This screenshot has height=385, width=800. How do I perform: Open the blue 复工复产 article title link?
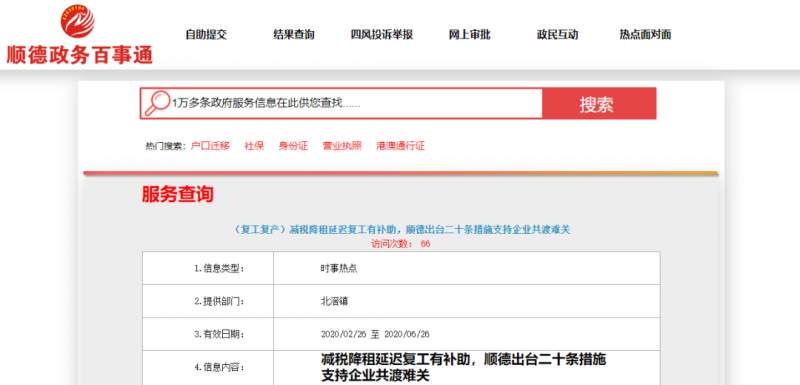401,230
